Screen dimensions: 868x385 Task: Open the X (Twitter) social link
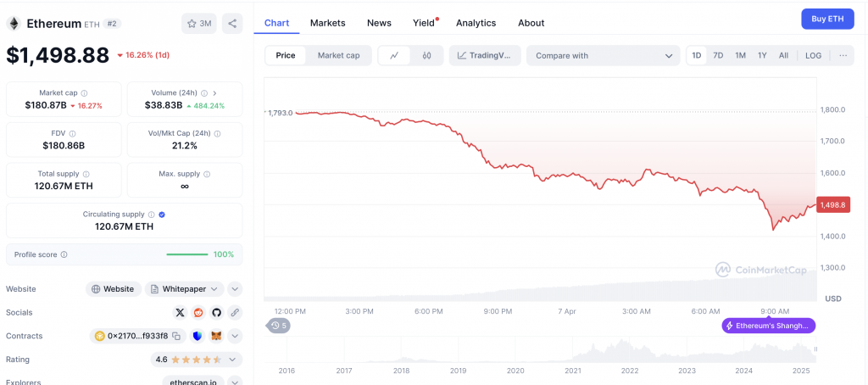click(x=180, y=312)
